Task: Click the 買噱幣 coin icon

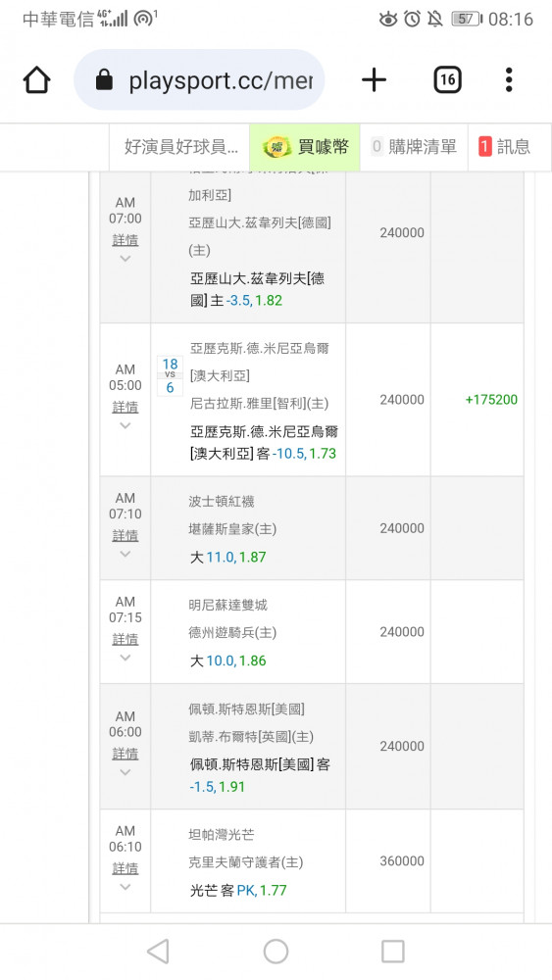Action: click(x=276, y=148)
